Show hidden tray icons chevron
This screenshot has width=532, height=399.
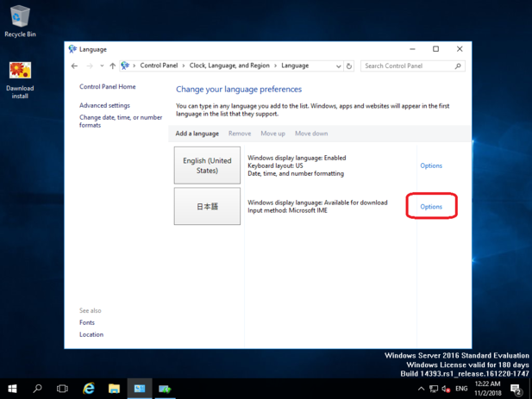(421, 389)
